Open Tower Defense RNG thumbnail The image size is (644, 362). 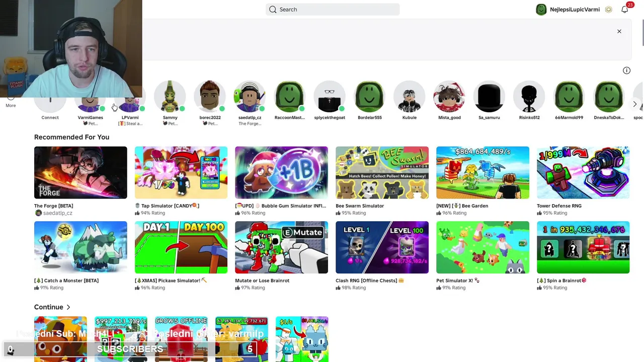[583, 172]
